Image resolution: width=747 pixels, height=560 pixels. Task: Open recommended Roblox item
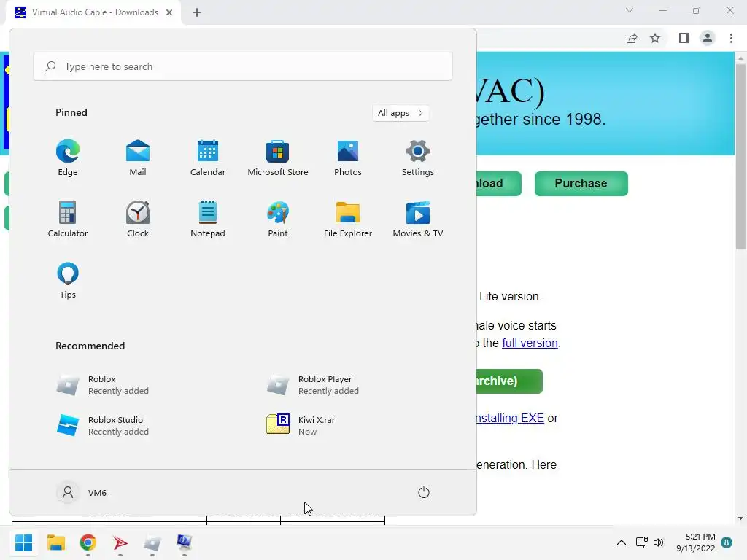(102, 385)
